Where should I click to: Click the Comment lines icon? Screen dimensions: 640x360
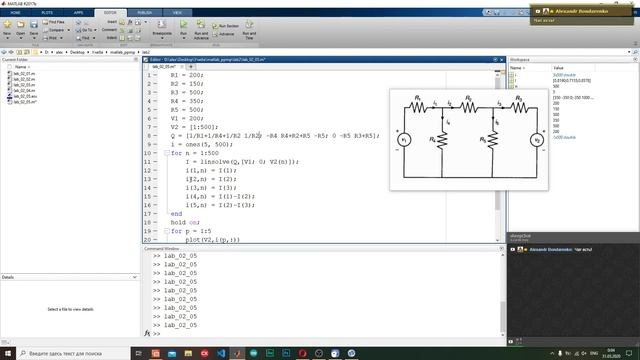(122, 30)
